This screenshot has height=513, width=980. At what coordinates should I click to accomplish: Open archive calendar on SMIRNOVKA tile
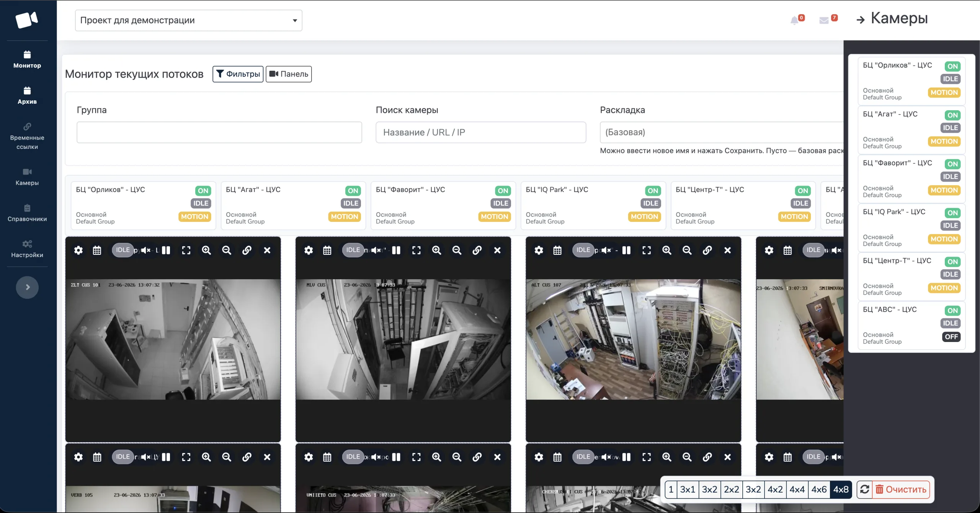pos(787,250)
